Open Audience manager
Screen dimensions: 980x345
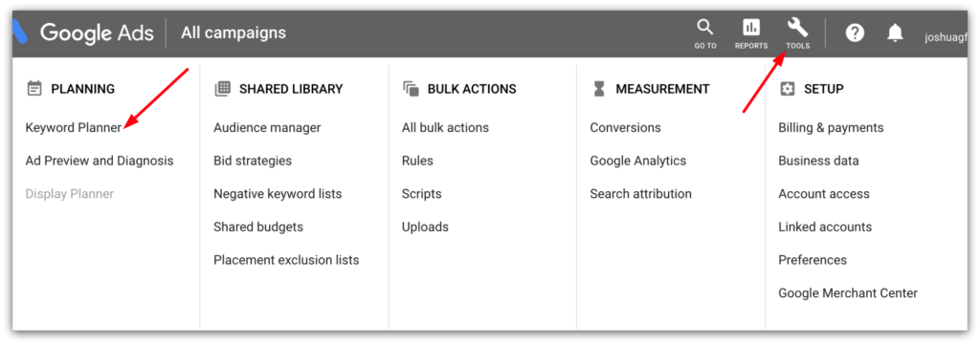(267, 128)
